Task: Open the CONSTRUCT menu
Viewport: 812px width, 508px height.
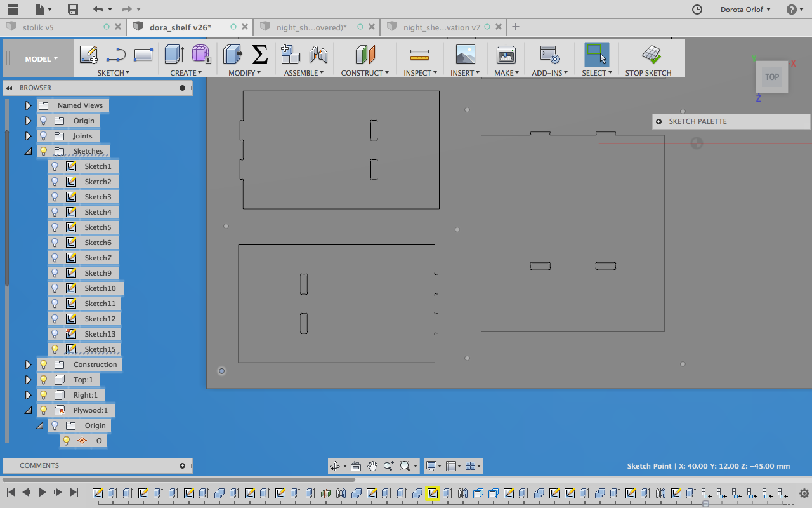Action: pos(365,73)
